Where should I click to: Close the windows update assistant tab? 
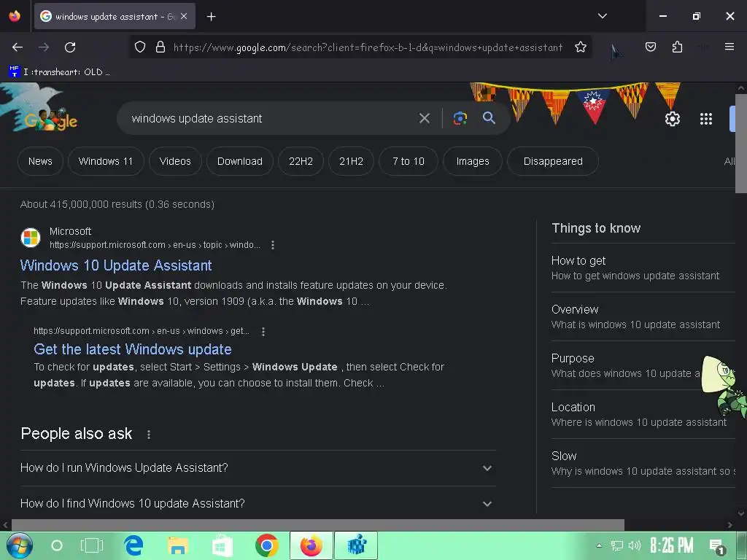tap(184, 16)
